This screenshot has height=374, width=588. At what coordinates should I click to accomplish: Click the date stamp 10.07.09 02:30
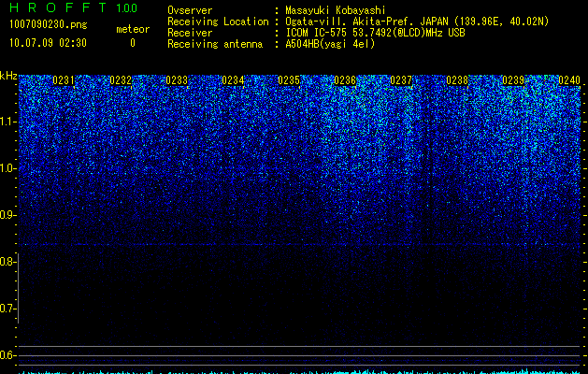click(x=48, y=43)
